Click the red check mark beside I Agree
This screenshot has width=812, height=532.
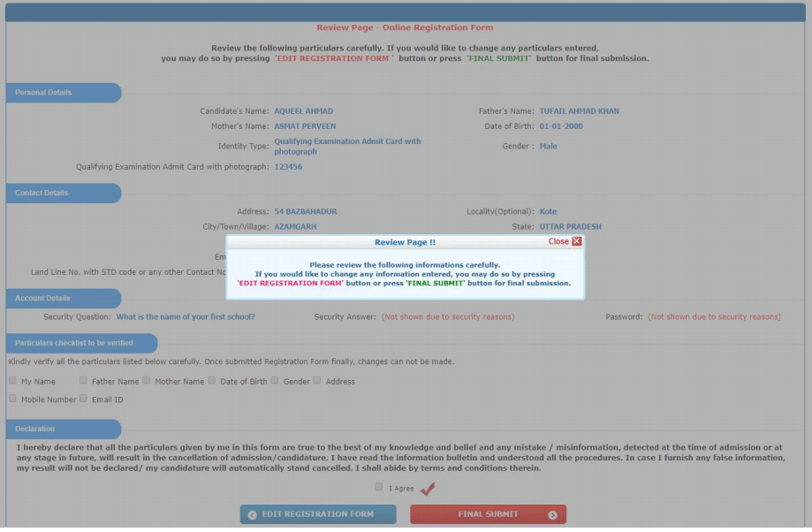pos(428,489)
